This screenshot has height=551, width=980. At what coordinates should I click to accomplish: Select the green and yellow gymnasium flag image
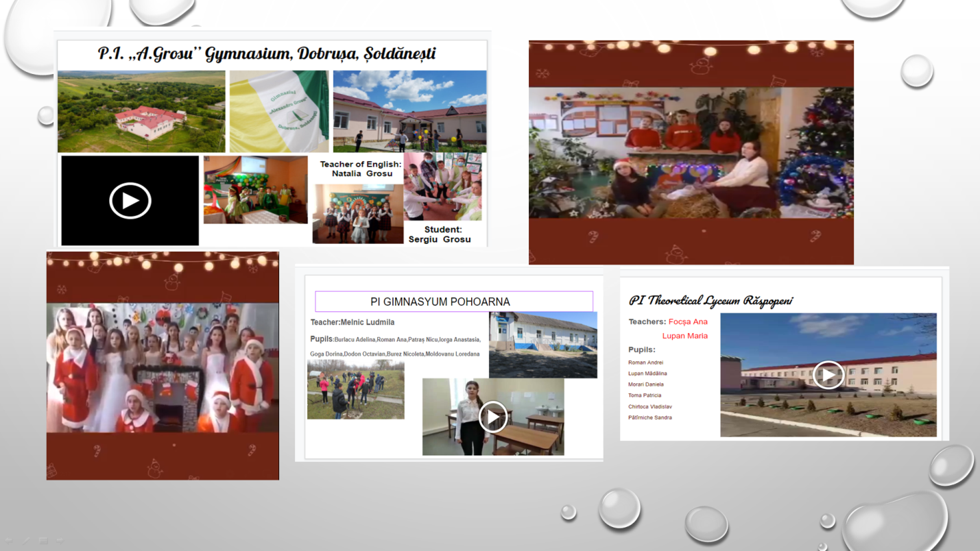[x=278, y=111]
